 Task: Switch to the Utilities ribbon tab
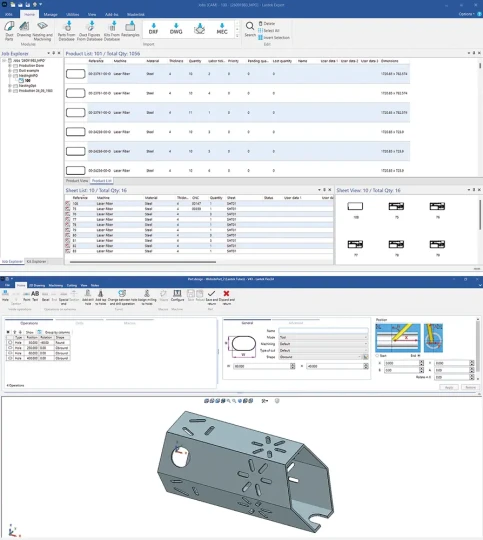pos(72,14)
